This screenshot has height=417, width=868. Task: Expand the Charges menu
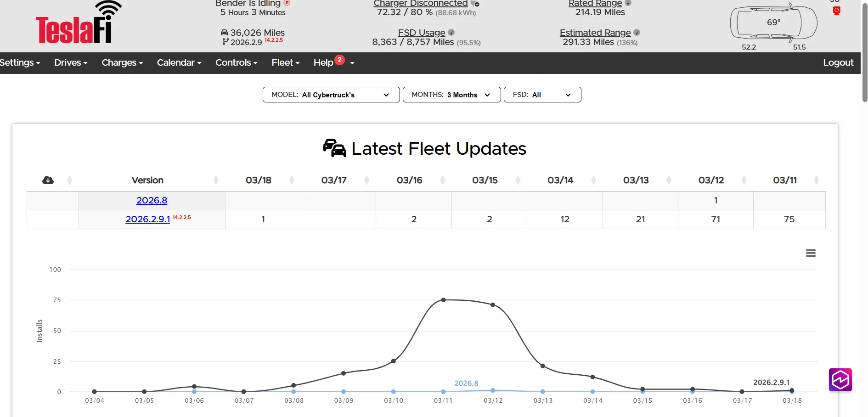click(x=122, y=62)
